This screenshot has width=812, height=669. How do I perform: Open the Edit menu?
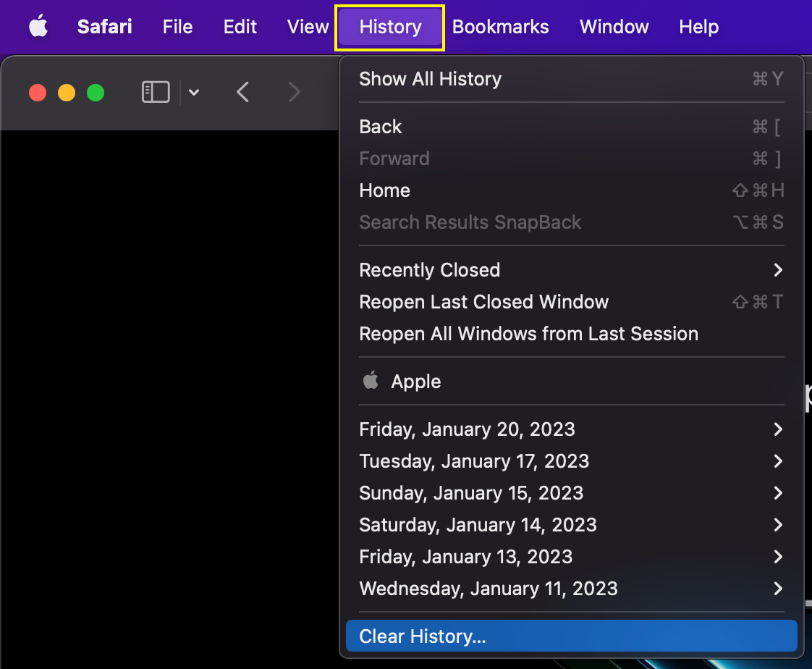pos(240,27)
